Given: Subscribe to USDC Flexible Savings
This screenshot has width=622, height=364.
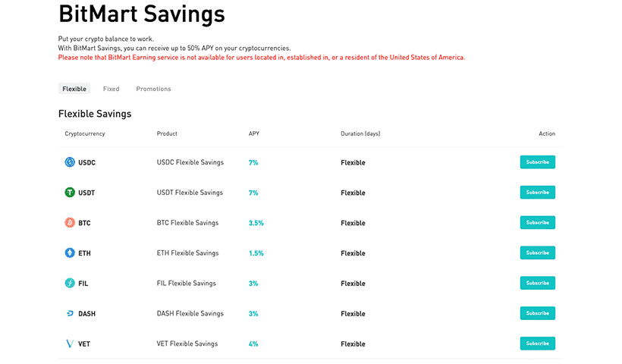Looking at the screenshot, I should [x=537, y=162].
